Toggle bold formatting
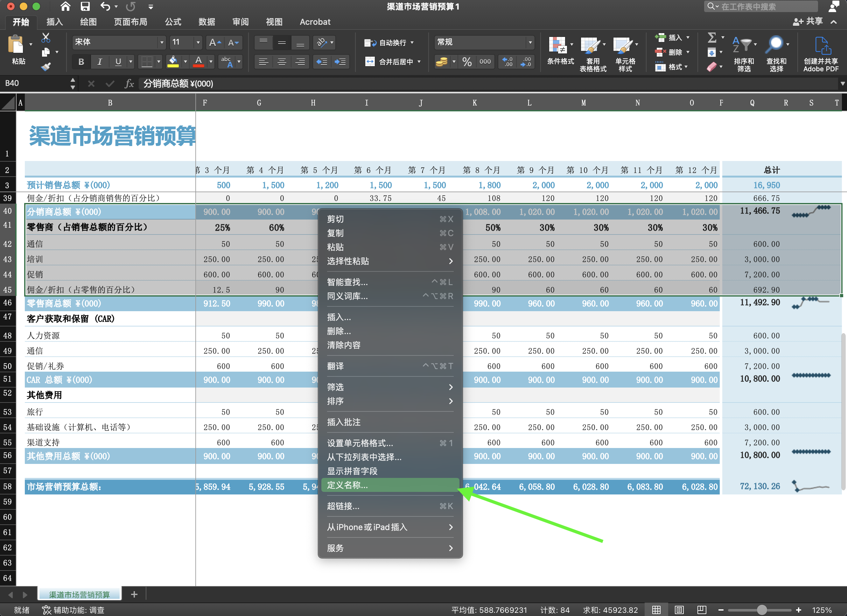The image size is (847, 616). (81, 62)
